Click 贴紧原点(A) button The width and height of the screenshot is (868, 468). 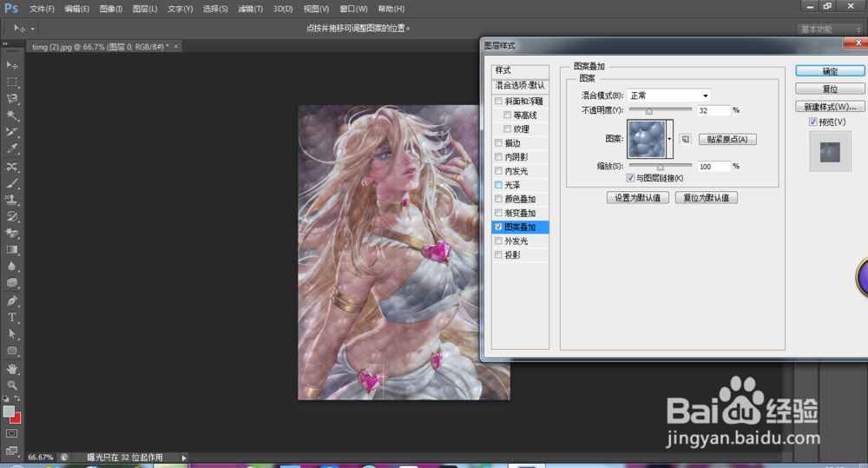727,139
